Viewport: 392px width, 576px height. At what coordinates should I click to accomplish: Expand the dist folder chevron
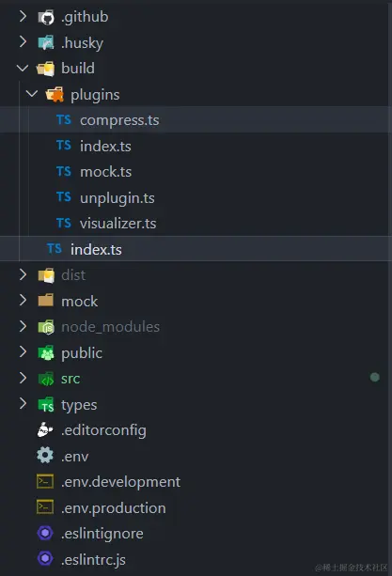23,274
